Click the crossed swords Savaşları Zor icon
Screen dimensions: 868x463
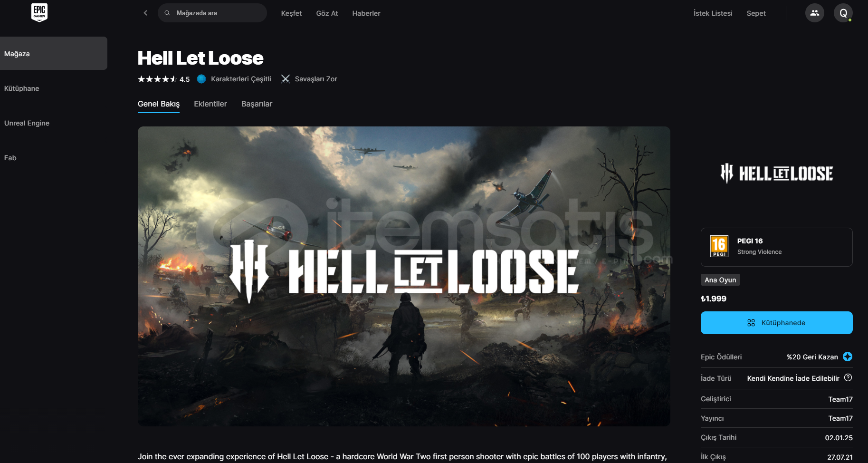click(x=285, y=79)
